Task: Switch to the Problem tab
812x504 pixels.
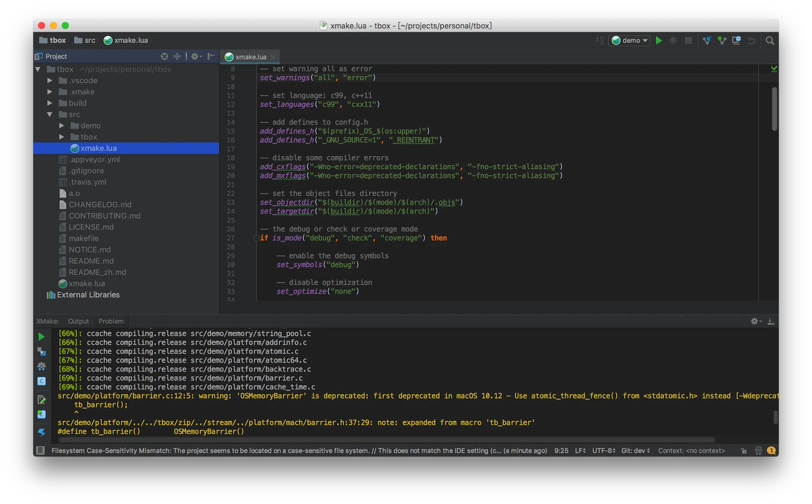Action: pyautogui.click(x=111, y=321)
